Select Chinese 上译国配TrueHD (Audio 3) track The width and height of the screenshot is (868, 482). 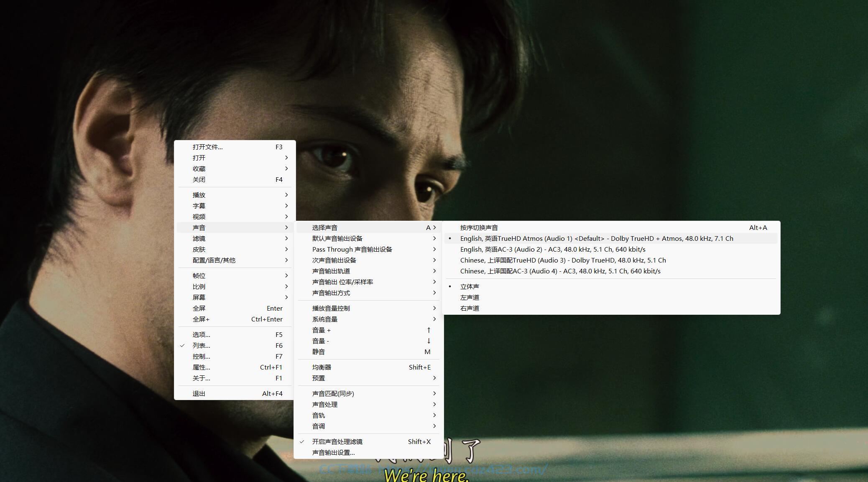[611, 260]
